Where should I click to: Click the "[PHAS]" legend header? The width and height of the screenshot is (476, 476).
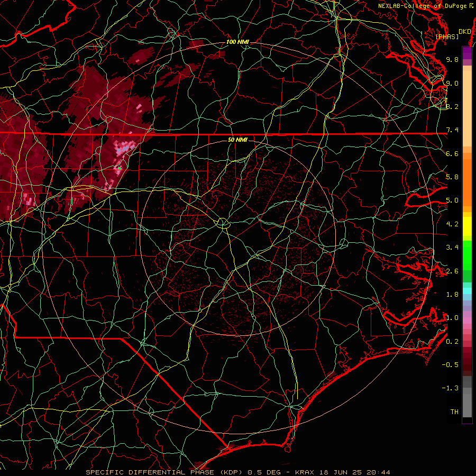pyautogui.click(x=447, y=36)
